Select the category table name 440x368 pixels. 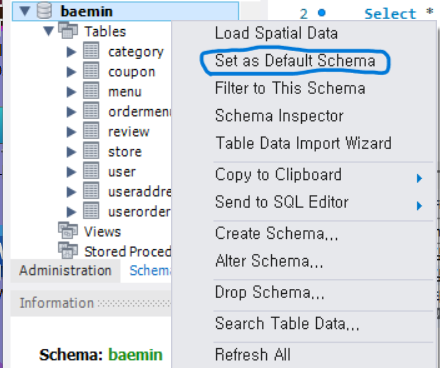136,52
